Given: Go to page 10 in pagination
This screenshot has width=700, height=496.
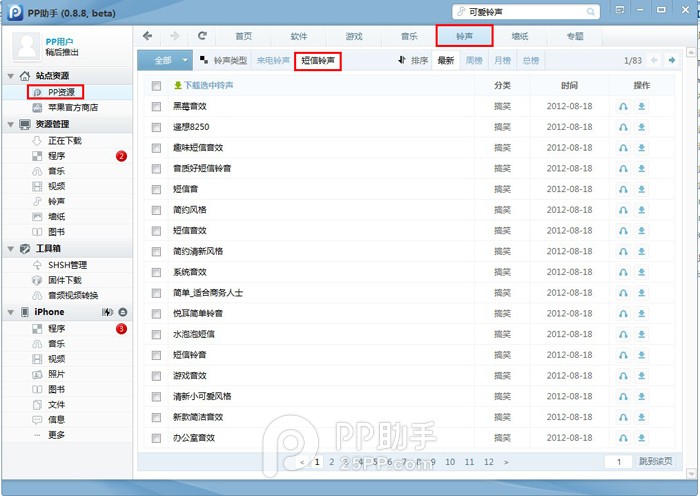Looking at the screenshot, I should click(450, 462).
